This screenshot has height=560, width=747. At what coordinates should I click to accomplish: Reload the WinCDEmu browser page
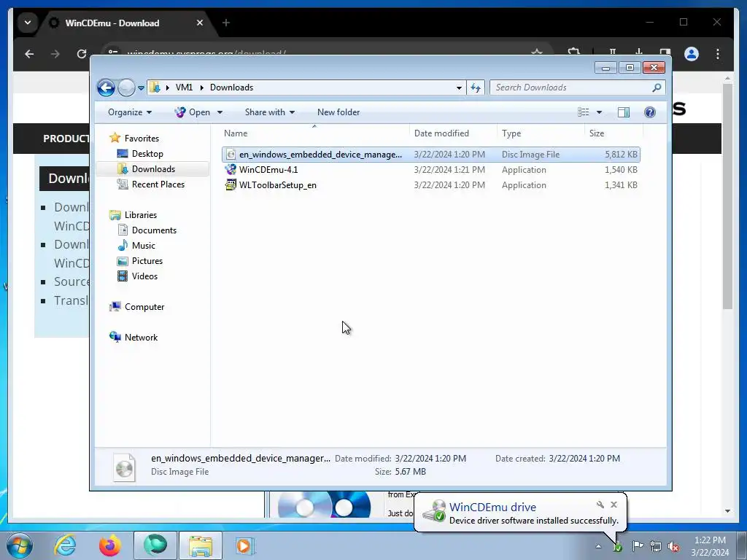click(x=82, y=54)
